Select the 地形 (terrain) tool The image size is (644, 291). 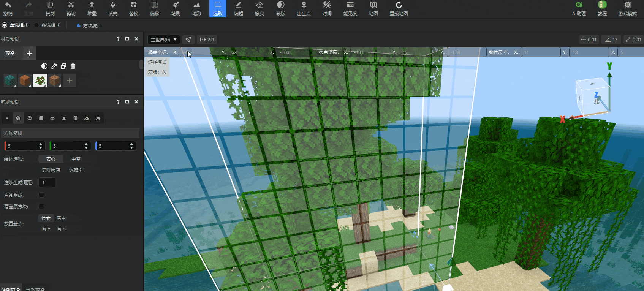pyautogui.click(x=197, y=9)
